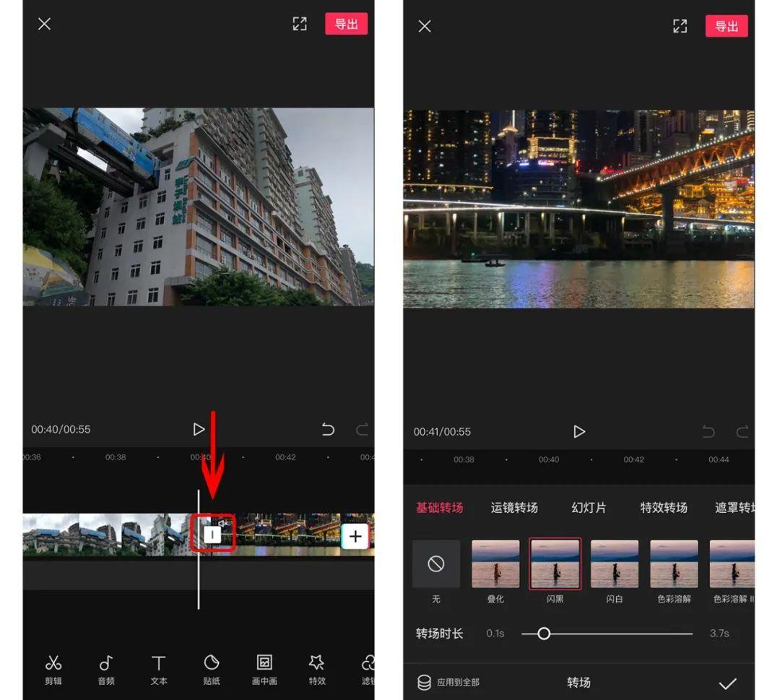
Task: Tap the 导出 export button in left screen
Action: tap(346, 24)
